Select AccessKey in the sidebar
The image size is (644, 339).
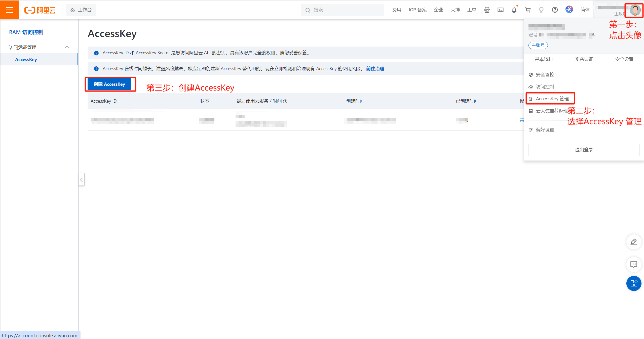coord(39,60)
